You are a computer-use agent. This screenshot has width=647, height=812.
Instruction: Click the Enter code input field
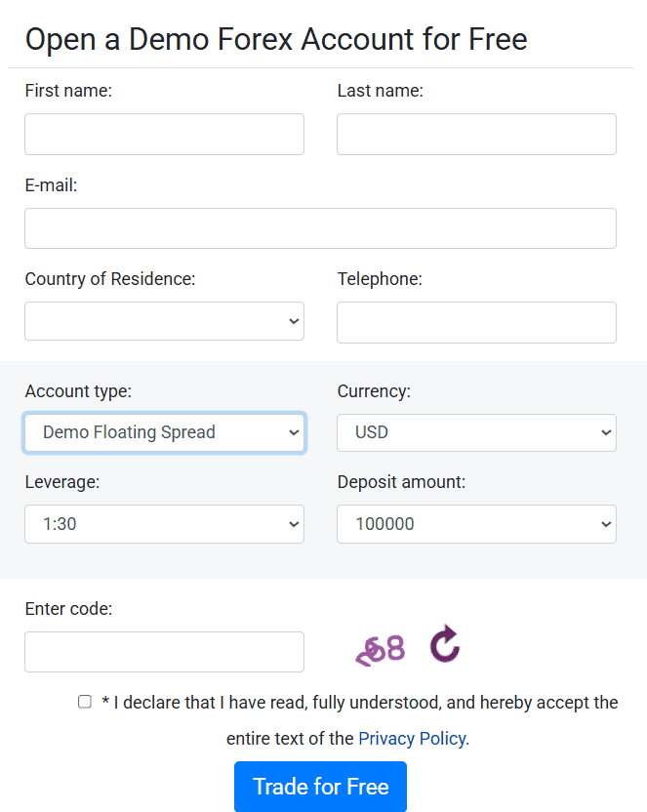tap(164, 650)
